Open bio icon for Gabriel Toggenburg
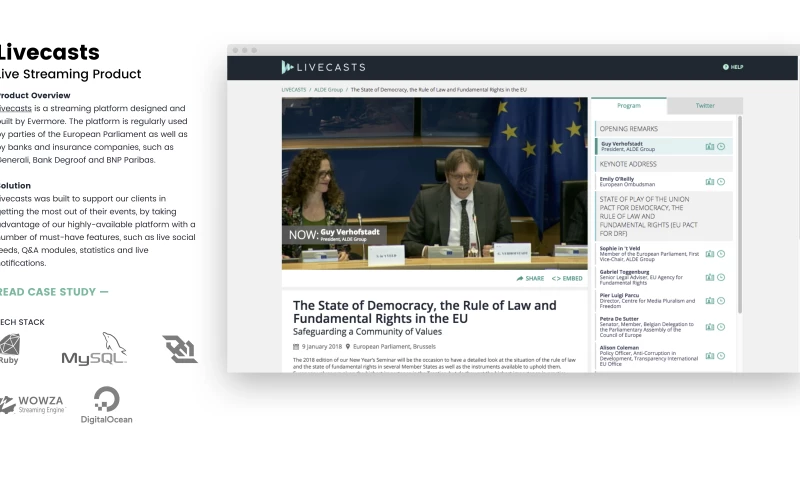 [710, 278]
